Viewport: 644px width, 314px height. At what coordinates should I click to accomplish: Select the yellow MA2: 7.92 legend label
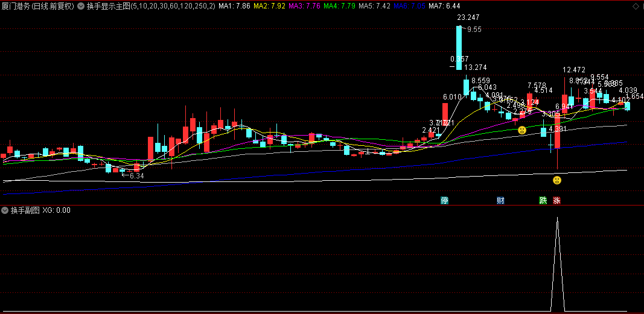[x=269, y=6]
